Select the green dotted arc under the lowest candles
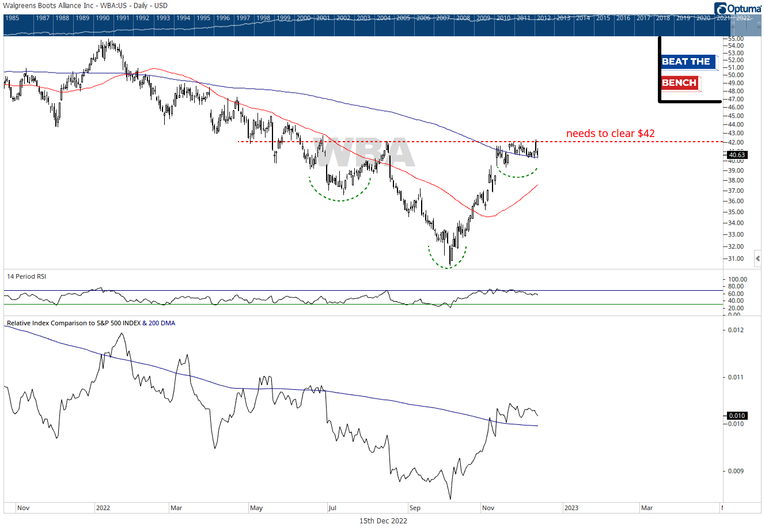The width and height of the screenshot is (765, 532). 447,258
